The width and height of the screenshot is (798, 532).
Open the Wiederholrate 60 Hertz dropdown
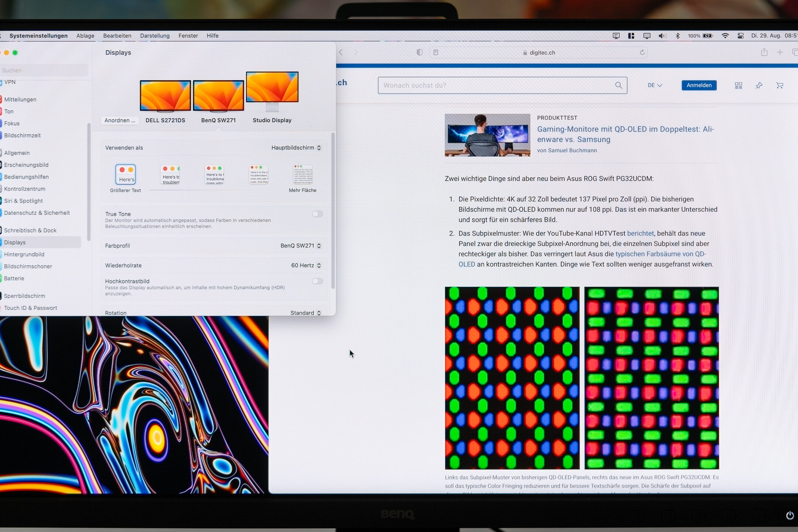point(306,265)
